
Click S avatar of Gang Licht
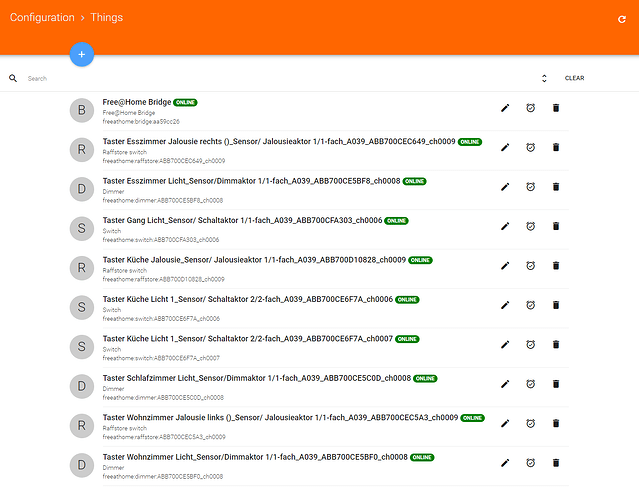82,229
